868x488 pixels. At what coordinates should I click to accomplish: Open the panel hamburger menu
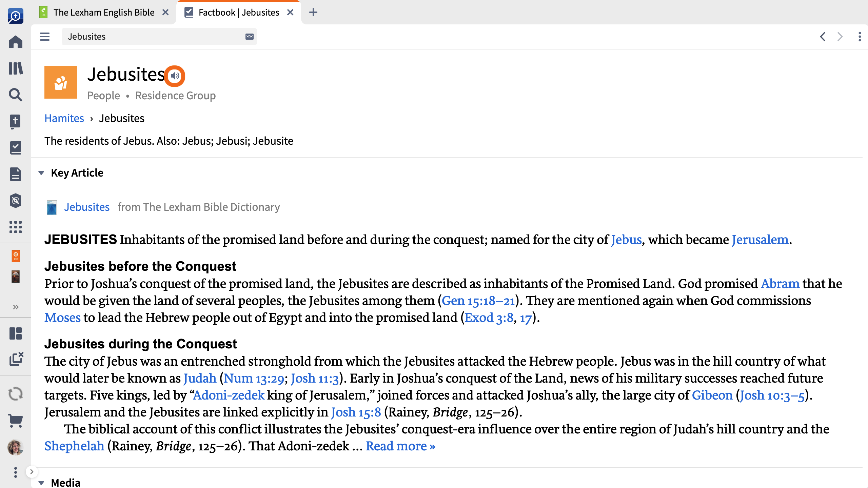click(x=45, y=37)
